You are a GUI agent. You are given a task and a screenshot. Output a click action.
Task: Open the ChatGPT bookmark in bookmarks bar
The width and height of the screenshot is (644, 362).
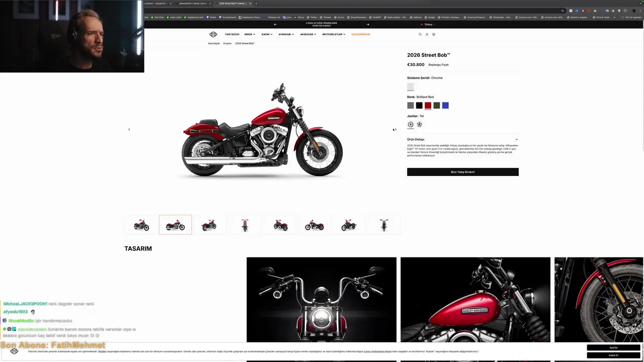pyautogui.click(x=375, y=17)
